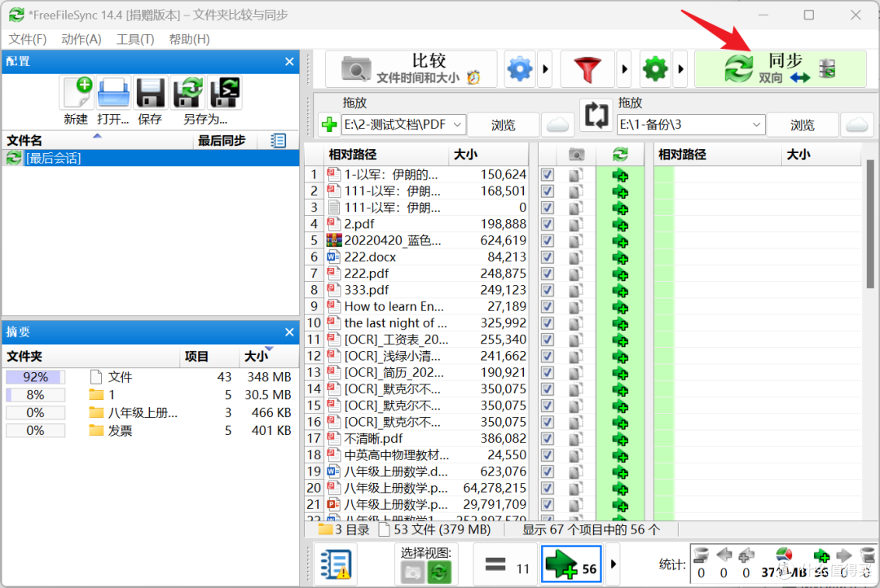Click the 比较 compare button

coord(411,69)
